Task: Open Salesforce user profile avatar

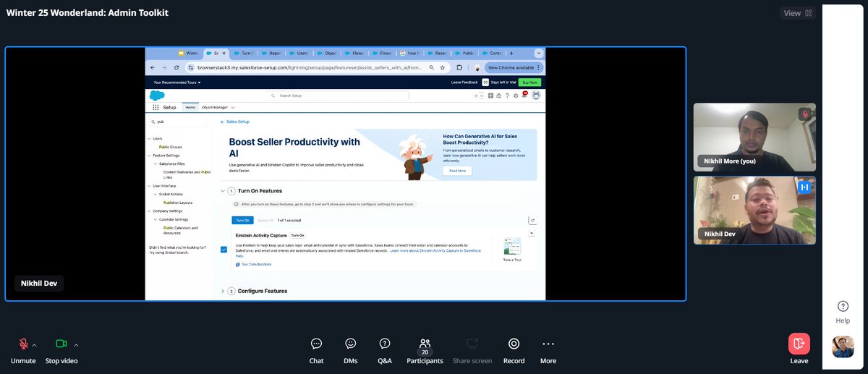Action: (x=535, y=95)
